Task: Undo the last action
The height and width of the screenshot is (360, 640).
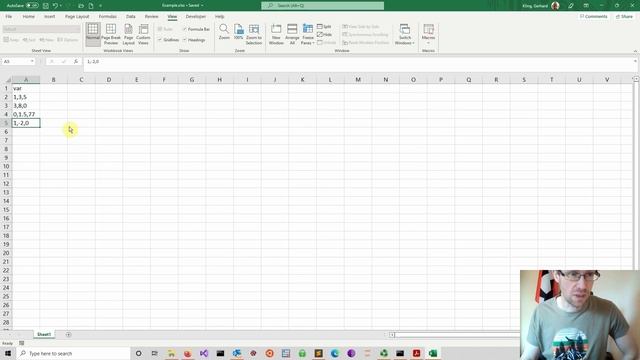Action: tap(55, 6)
